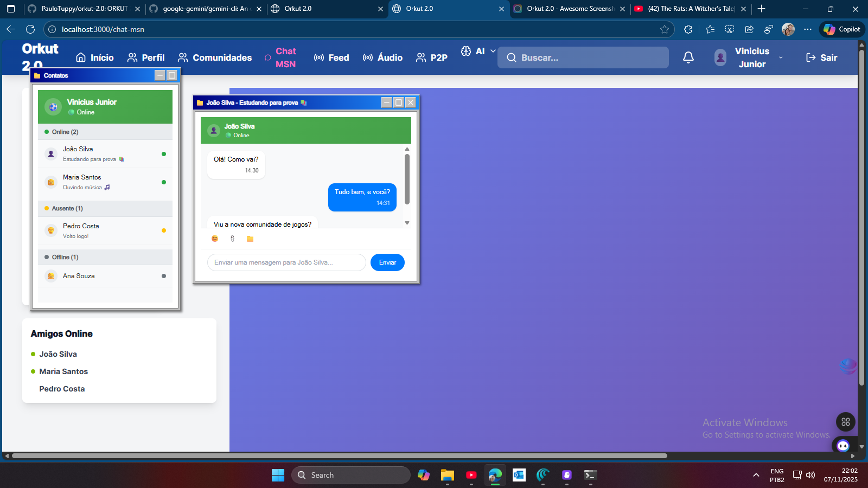Maximize the Contatos window

[172, 75]
